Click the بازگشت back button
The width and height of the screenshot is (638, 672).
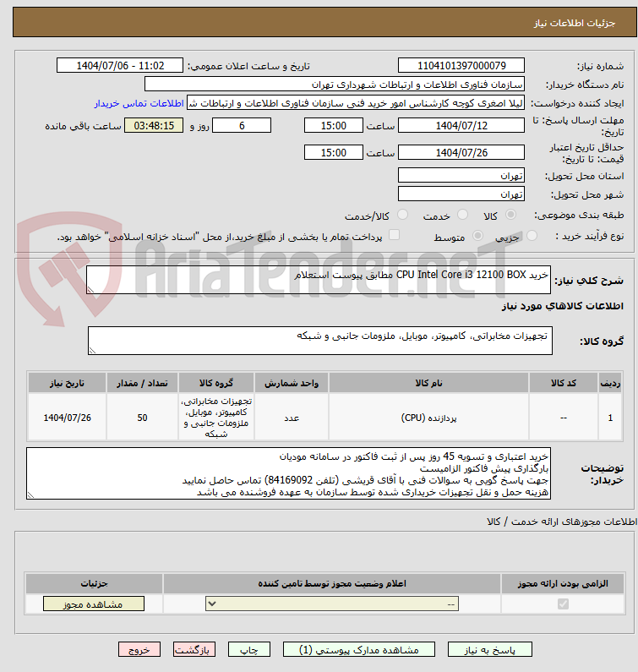click(x=194, y=650)
